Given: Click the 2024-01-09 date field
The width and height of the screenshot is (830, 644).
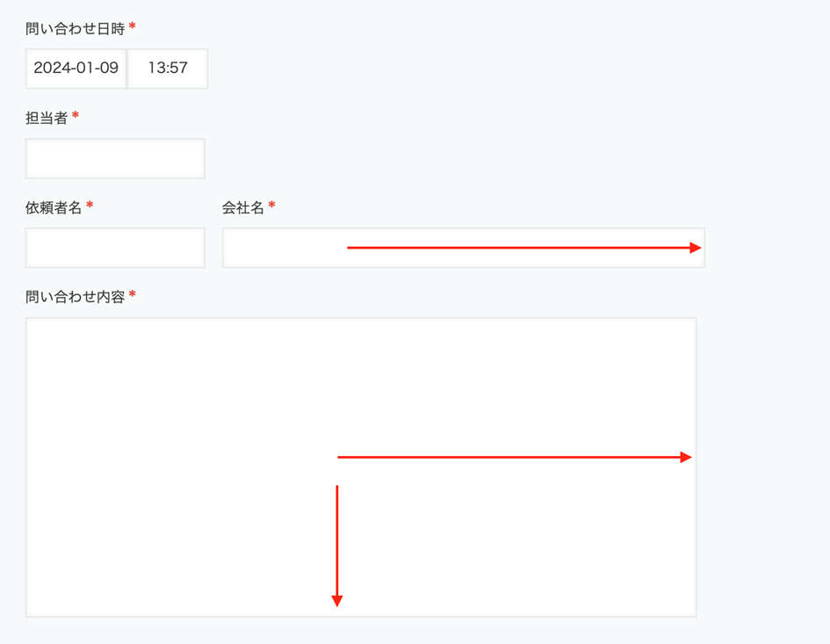Looking at the screenshot, I should click(76, 69).
